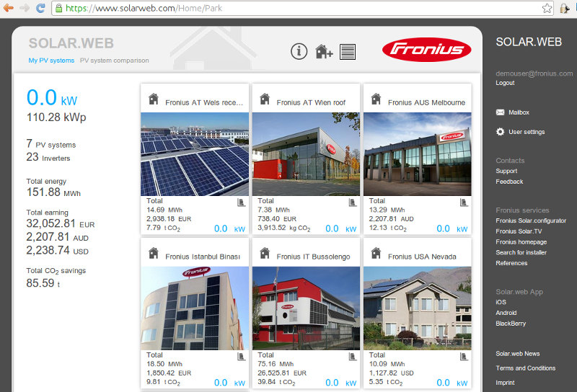Viewport: 577px width, 392px height.
Task: Click house icon on Fronius AT Wien roof card
Action: point(265,99)
